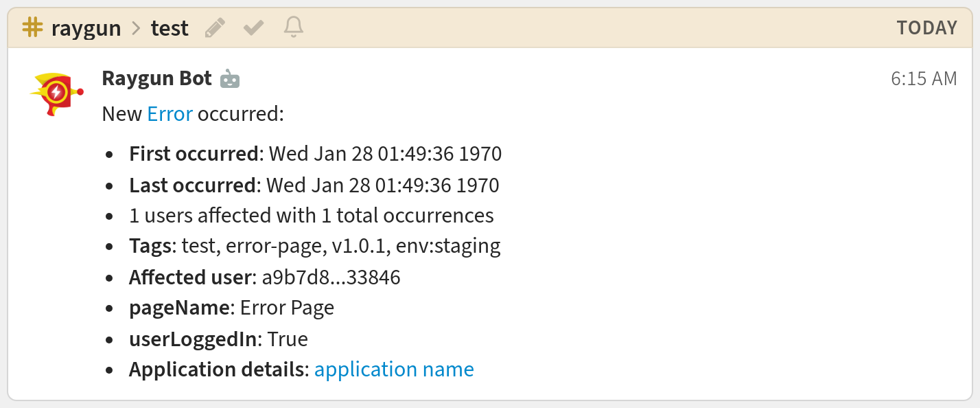Image resolution: width=980 pixels, height=408 pixels.
Task: Open the application name link
Action: [394, 370]
